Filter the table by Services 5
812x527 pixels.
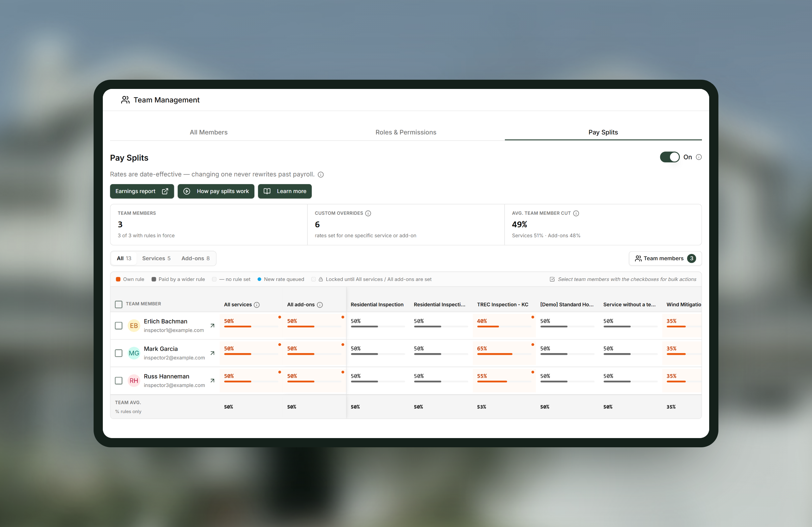click(x=156, y=258)
